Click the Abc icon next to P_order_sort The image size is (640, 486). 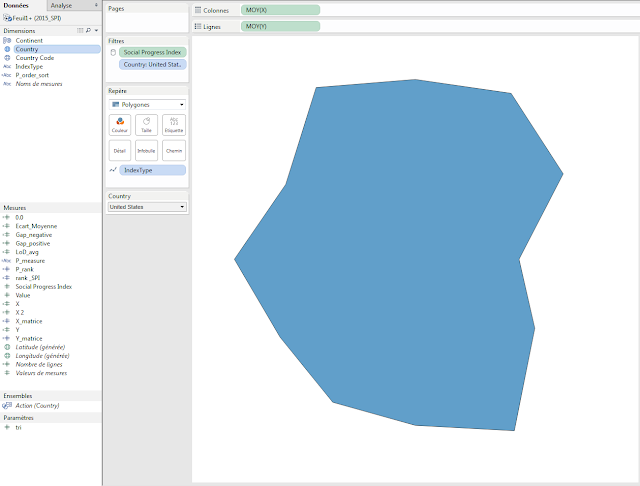tap(7, 75)
